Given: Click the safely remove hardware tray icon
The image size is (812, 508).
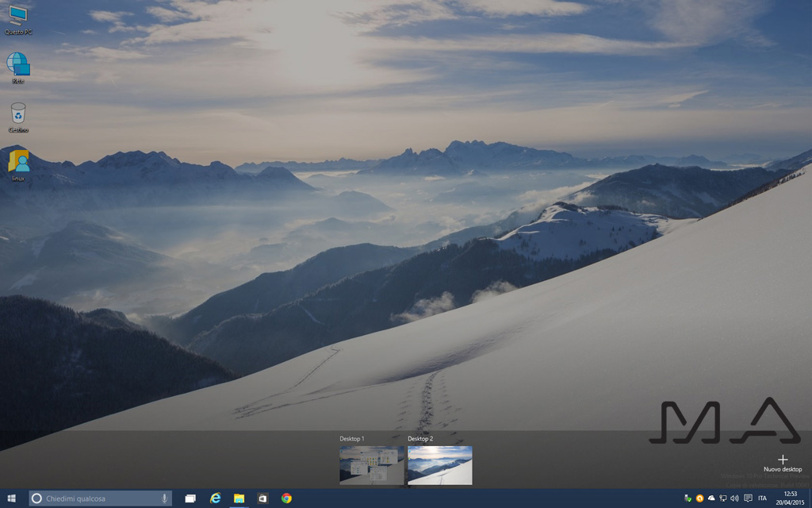Looking at the screenshot, I should click(688, 498).
